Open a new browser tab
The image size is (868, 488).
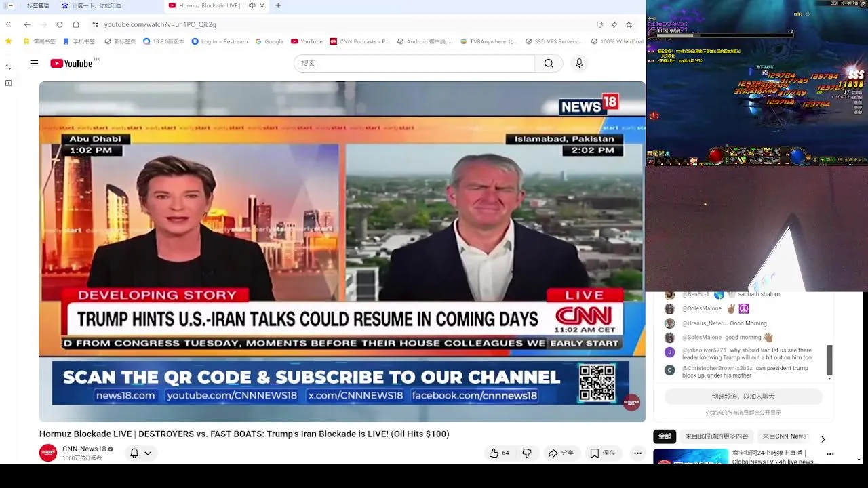point(278,5)
